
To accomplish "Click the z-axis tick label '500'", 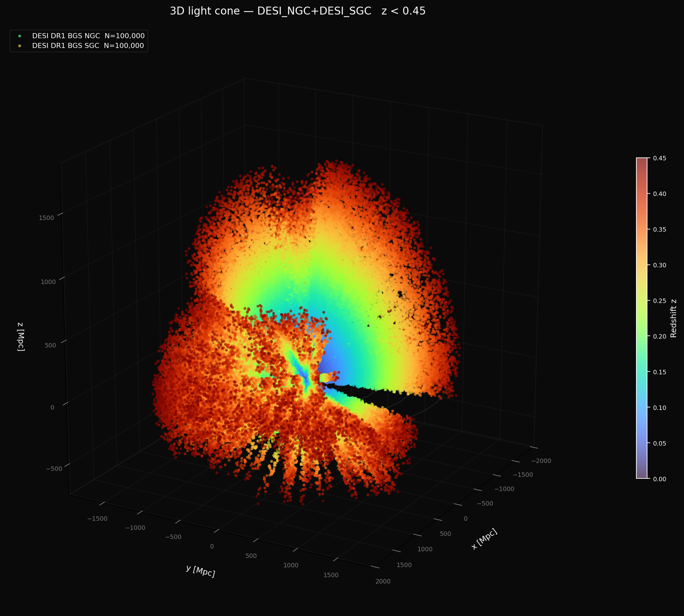I will pyautogui.click(x=50, y=345).
